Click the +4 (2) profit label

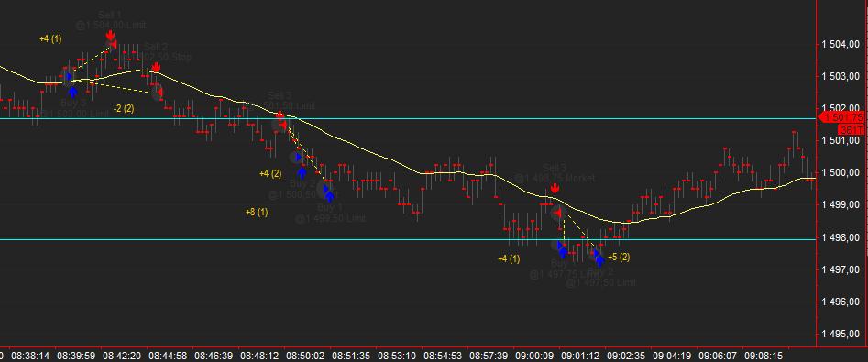coord(270,173)
